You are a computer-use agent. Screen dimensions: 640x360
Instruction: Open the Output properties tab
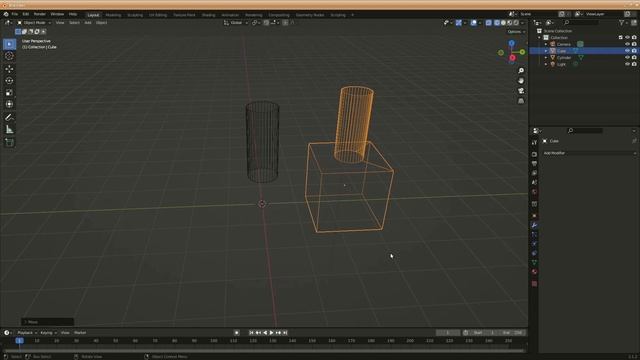click(x=534, y=164)
